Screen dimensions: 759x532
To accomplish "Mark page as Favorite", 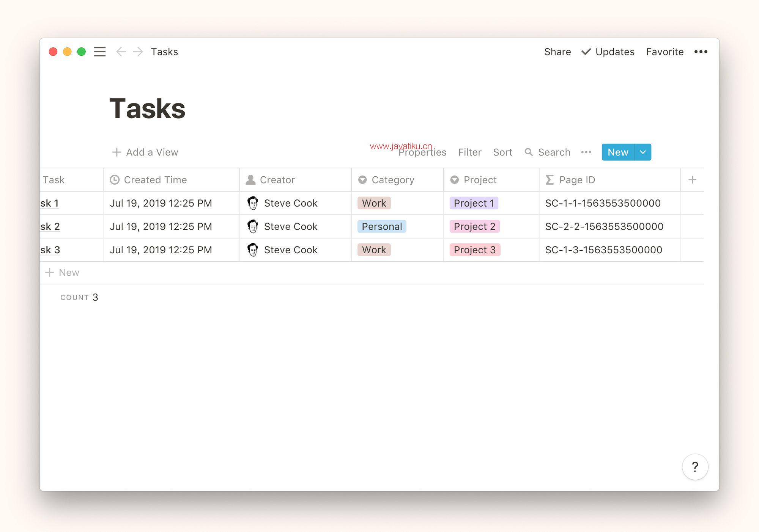I will (x=665, y=52).
